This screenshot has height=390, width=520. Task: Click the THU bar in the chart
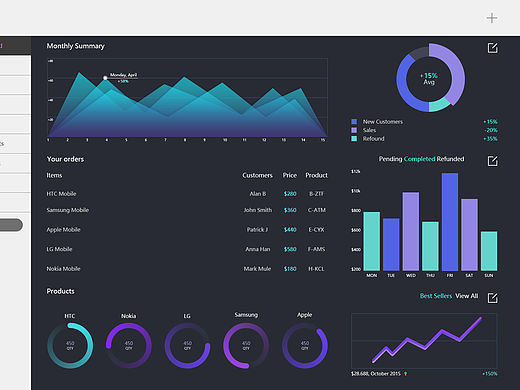click(430, 246)
